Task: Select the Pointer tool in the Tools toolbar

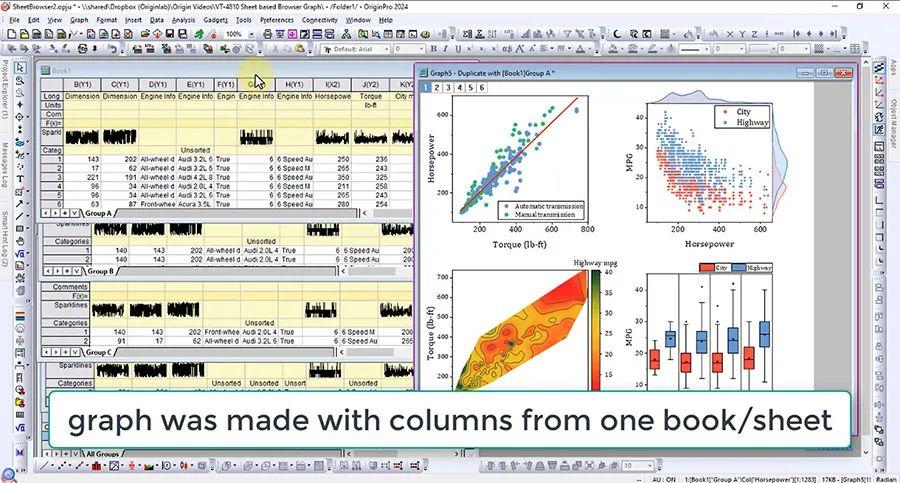Action: click(20, 68)
